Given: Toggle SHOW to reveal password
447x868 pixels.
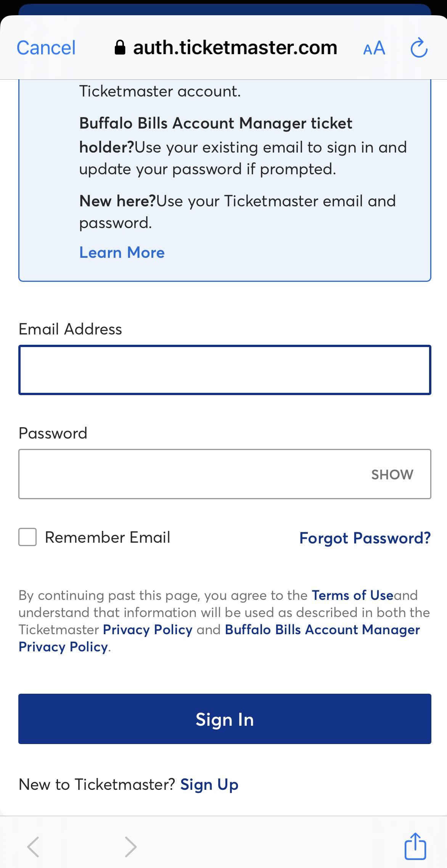Looking at the screenshot, I should coord(392,474).
